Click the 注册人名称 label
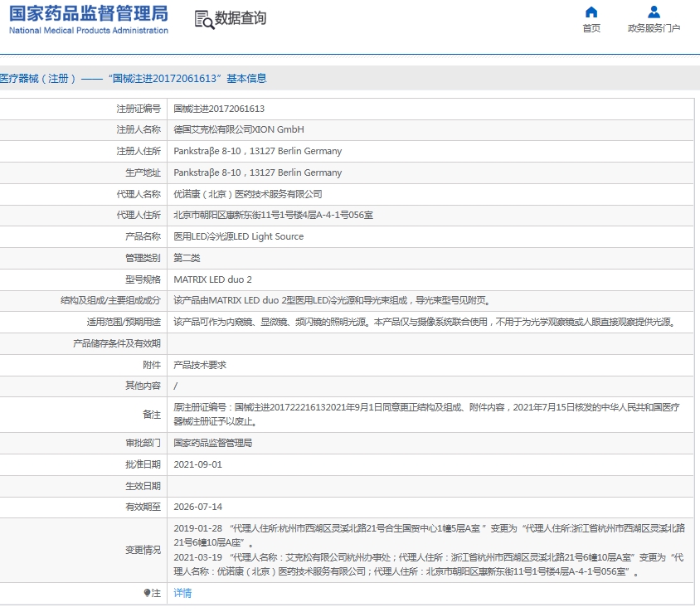Viewport: 700px width, 612px height. click(139, 129)
